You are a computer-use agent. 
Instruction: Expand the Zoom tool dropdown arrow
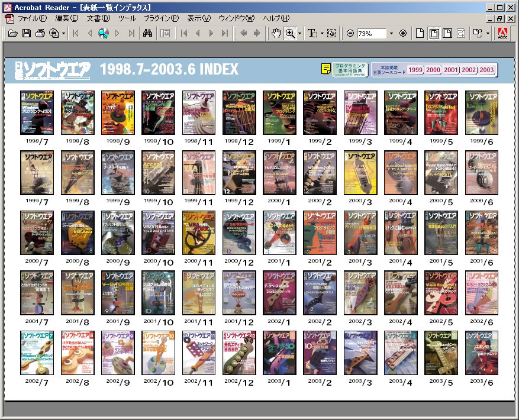[x=299, y=34]
